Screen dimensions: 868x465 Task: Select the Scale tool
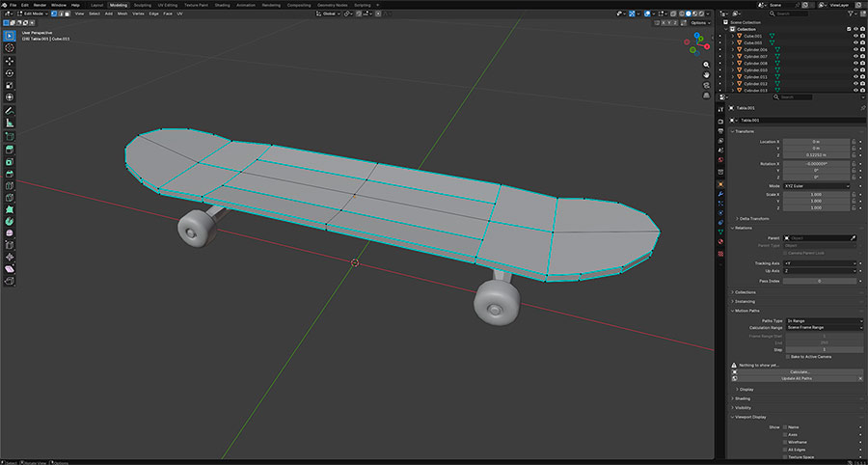click(10, 85)
